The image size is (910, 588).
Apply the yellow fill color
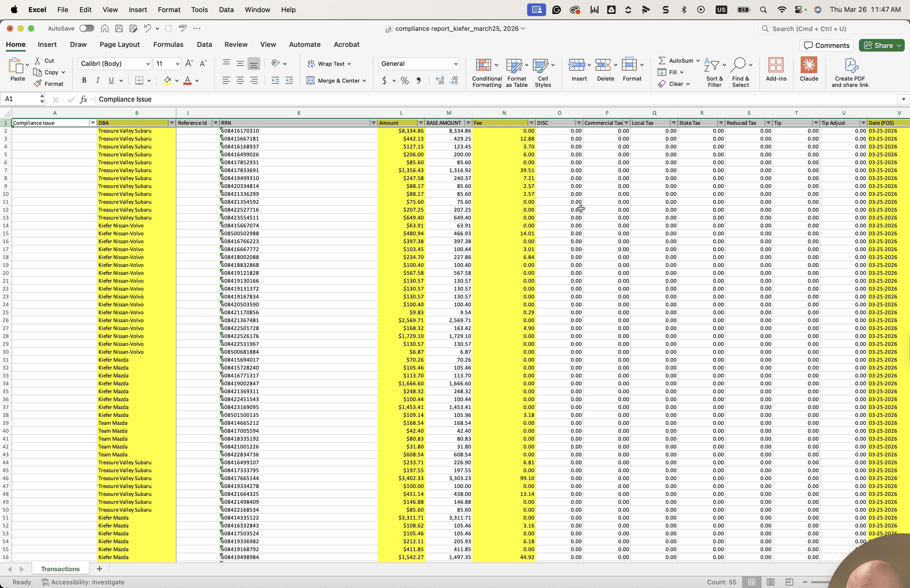click(x=167, y=81)
